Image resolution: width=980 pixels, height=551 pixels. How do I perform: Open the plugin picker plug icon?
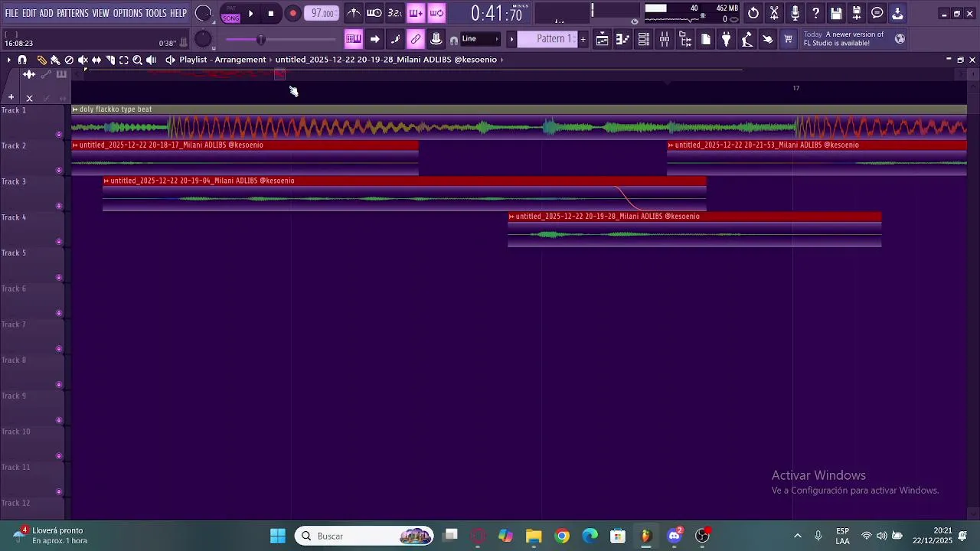point(727,39)
